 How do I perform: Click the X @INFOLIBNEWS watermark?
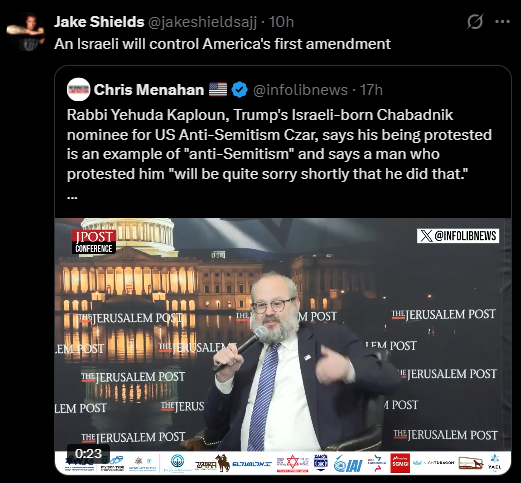tap(458, 236)
